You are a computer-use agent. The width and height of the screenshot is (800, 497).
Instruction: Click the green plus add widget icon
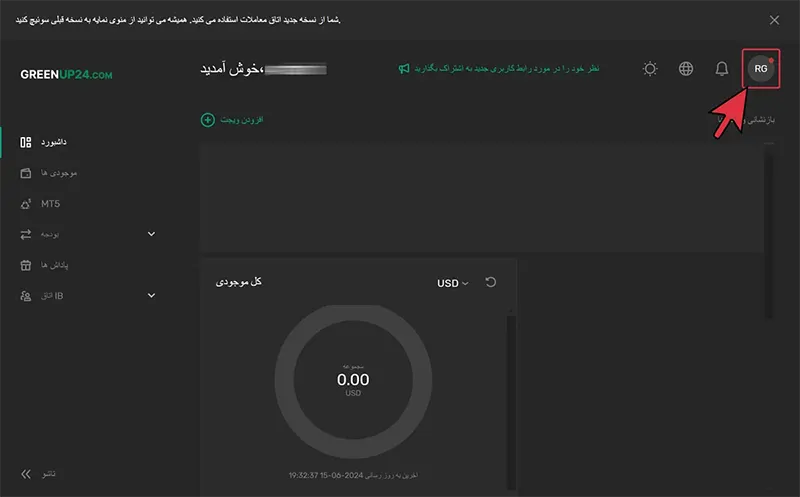click(x=208, y=120)
